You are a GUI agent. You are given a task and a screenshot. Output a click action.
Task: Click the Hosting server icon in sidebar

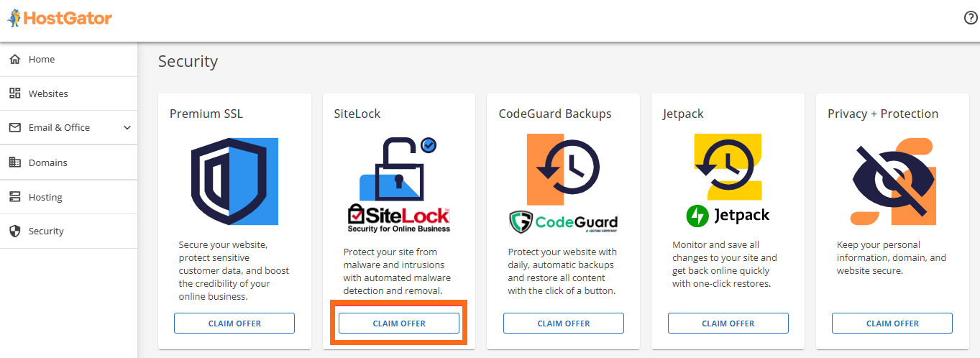click(15, 197)
